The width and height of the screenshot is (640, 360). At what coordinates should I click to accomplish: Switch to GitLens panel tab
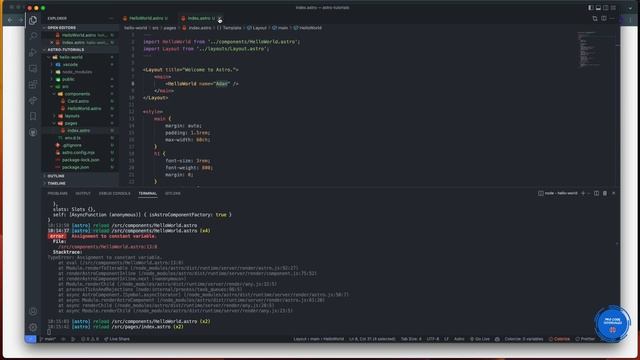coord(173,193)
